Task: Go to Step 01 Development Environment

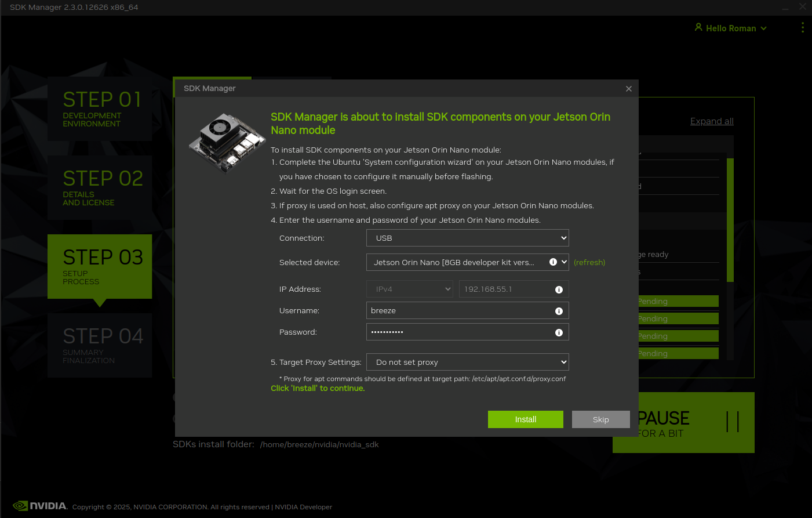Action: (x=100, y=108)
